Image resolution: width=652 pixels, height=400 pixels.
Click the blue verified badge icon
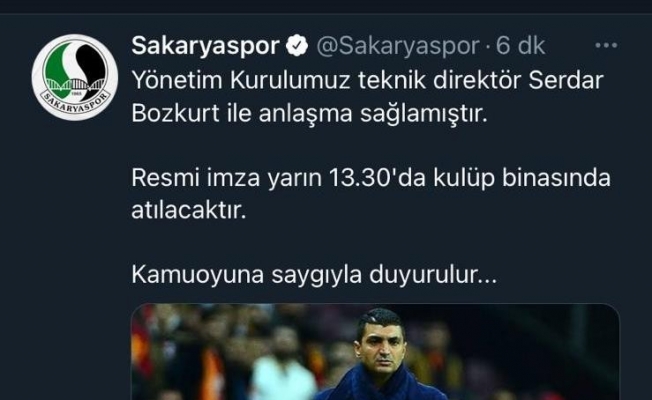pyautogui.click(x=297, y=45)
